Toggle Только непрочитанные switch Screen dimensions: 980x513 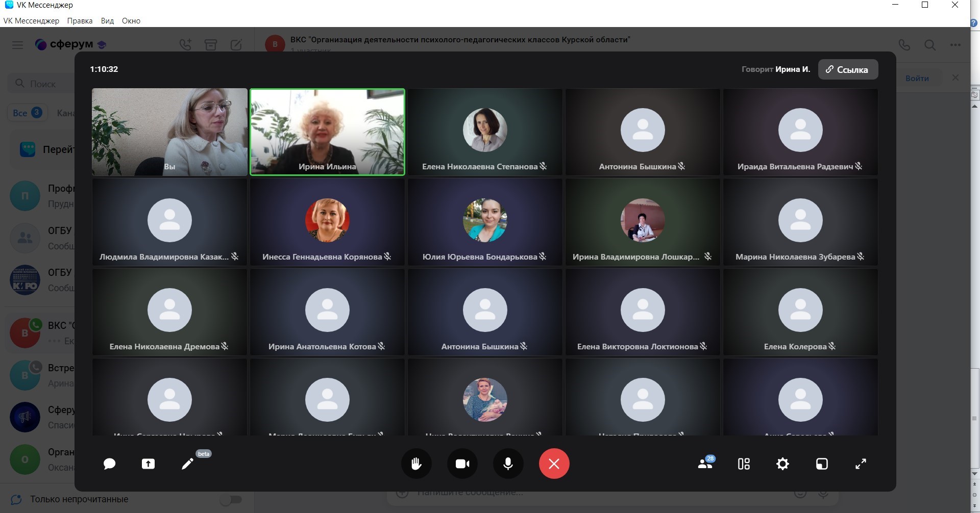coord(231,499)
